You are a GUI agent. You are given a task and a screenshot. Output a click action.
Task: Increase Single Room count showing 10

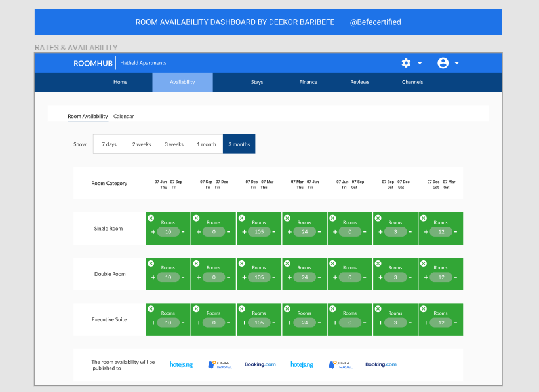(153, 232)
